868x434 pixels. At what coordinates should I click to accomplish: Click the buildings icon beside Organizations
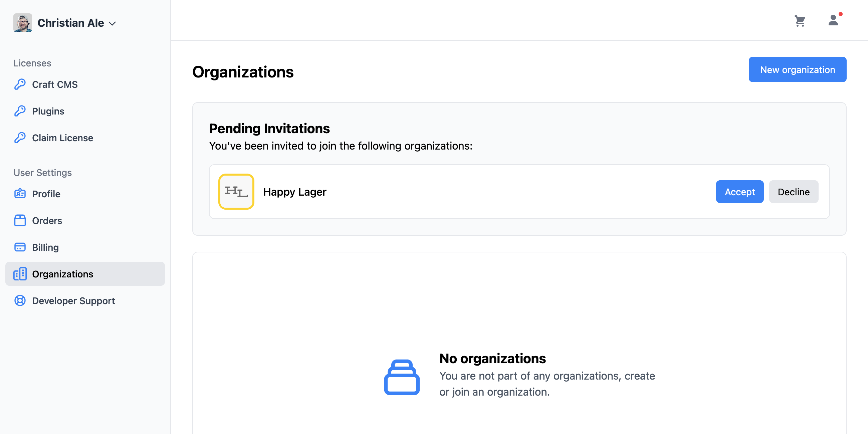[20, 274]
